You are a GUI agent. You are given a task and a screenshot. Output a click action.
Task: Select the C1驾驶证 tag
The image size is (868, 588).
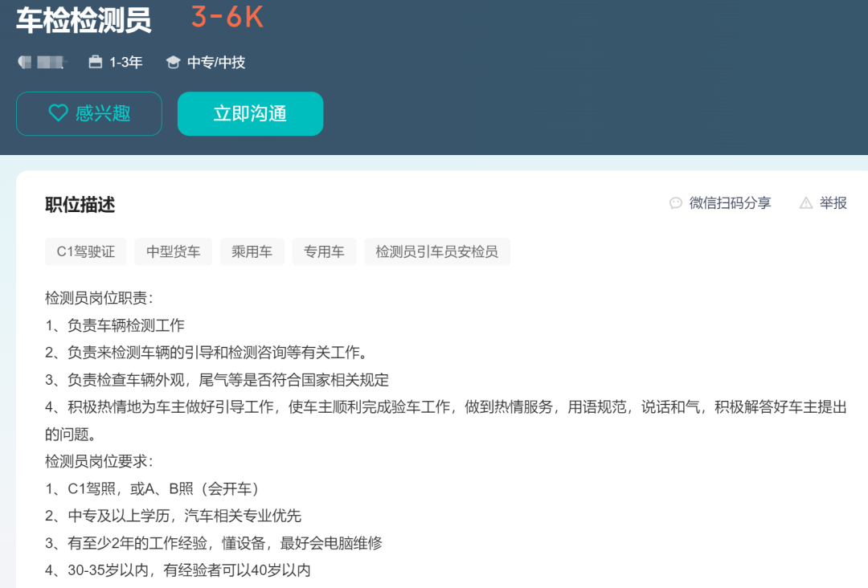(x=86, y=251)
